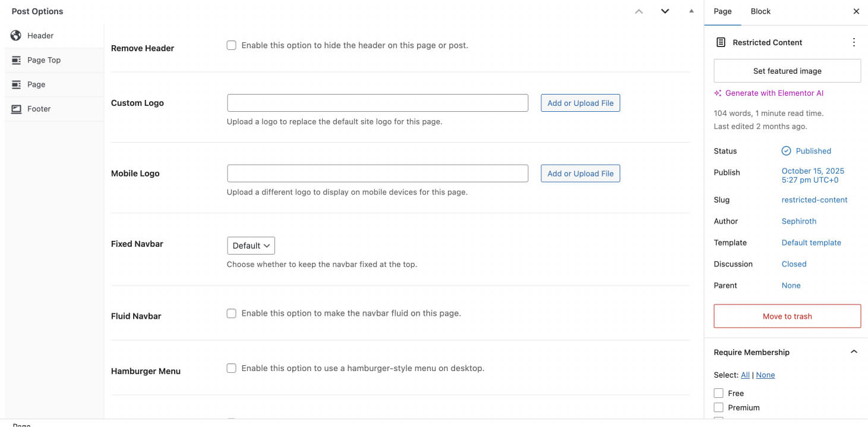
Task: Open the Restricted Content options menu
Action: 854,42
